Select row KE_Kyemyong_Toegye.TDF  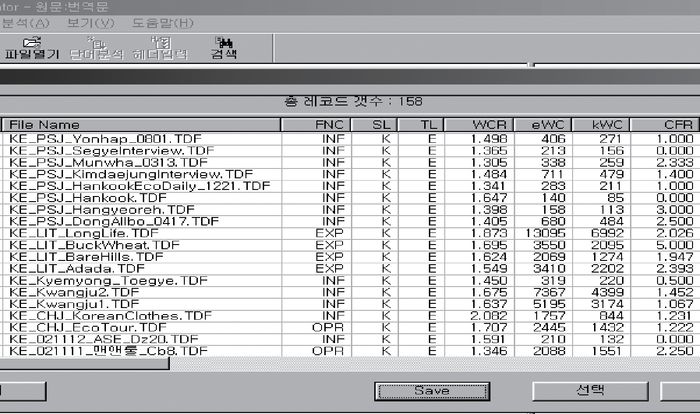(x=350, y=280)
